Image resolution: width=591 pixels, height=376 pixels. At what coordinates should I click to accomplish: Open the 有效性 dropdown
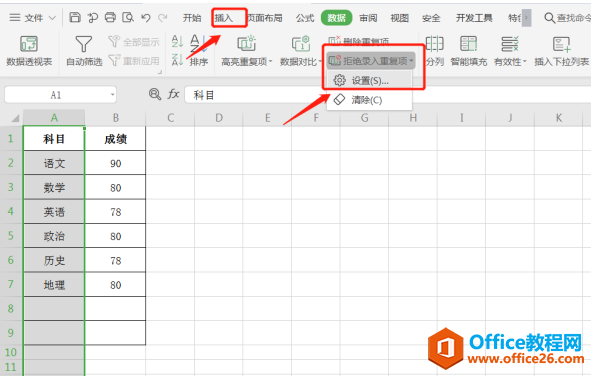510,51
